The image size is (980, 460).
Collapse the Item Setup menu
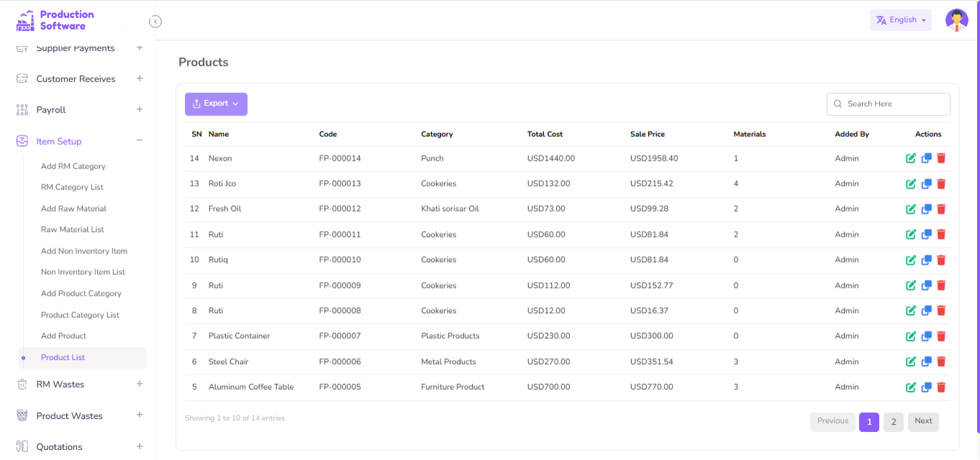click(139, 140)
